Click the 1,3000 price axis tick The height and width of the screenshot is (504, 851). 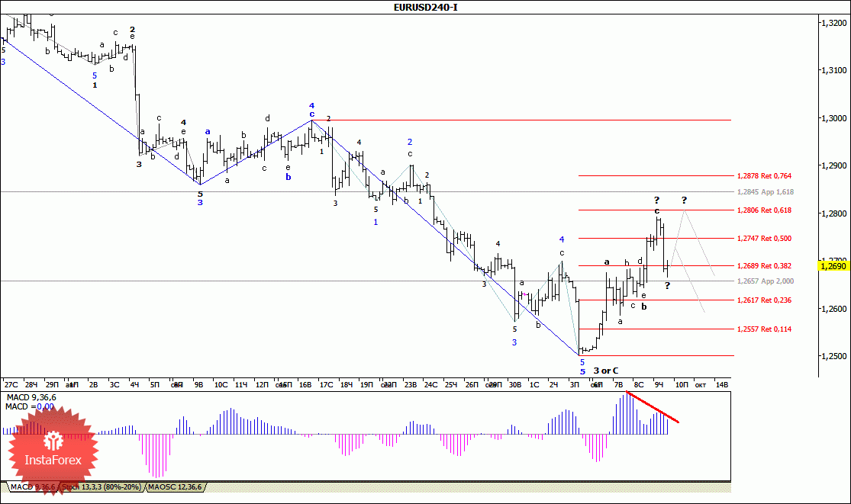(835, 118)
